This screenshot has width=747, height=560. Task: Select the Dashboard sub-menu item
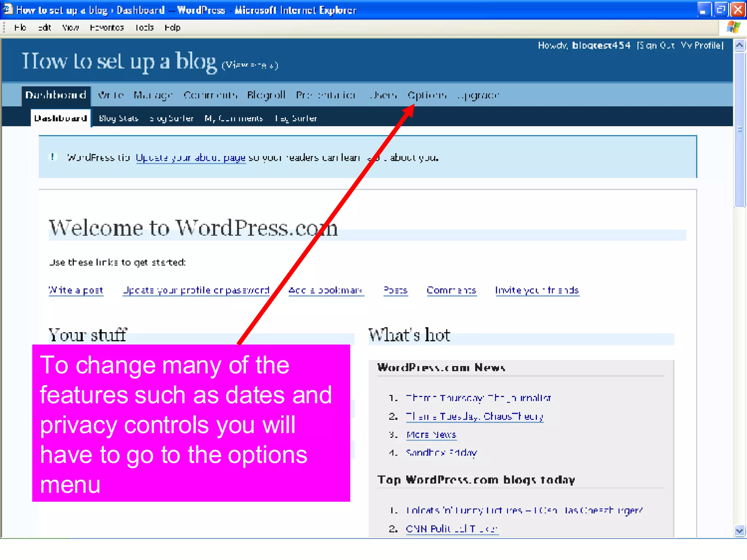61,118
